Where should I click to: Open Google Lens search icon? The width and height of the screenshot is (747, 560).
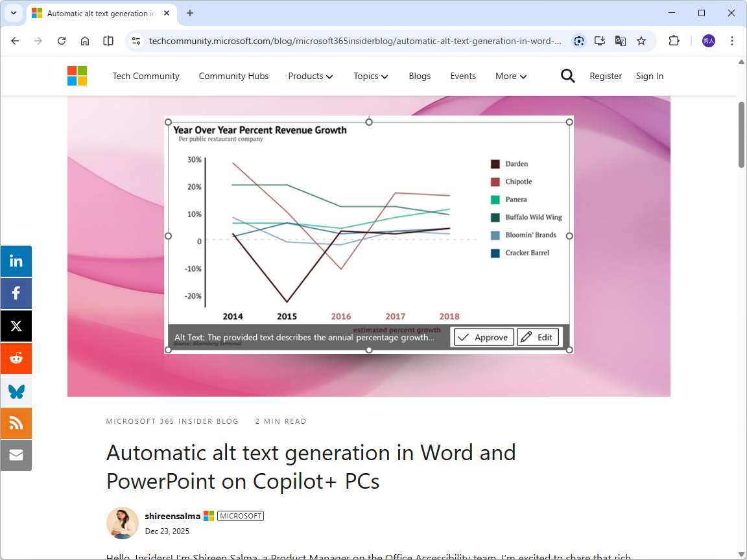coord(579,41)
